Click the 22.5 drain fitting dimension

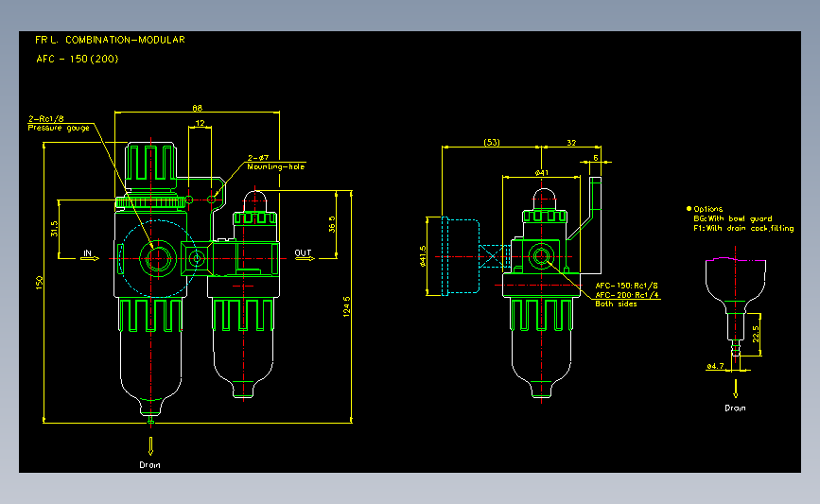pyautogui.click(x=756, y=334)
